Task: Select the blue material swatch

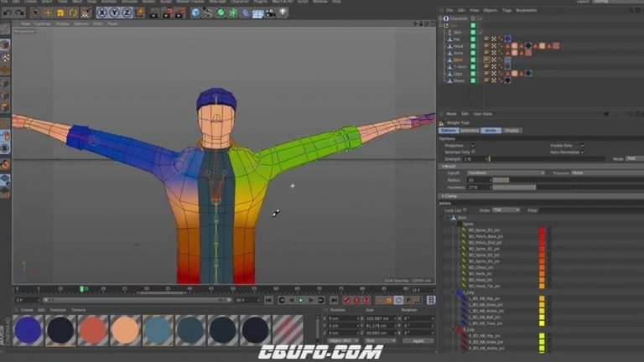Action: click(x=28, y=330)
